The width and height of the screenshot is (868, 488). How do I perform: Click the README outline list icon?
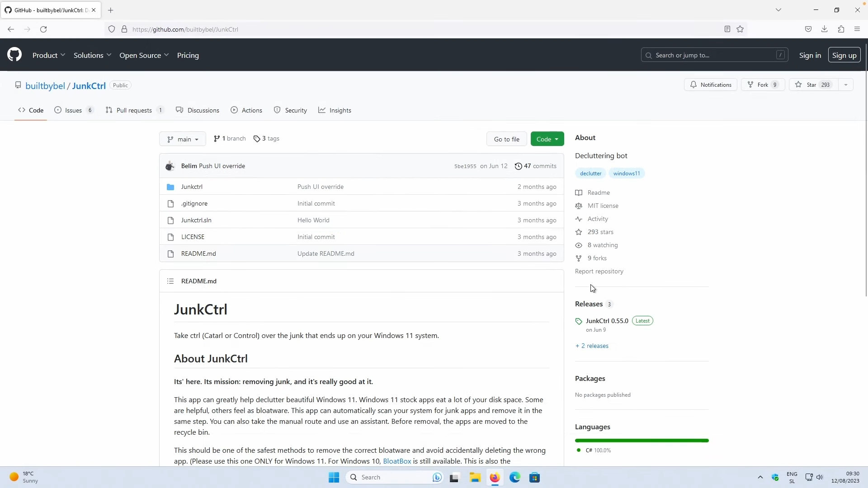pos(170,281)
